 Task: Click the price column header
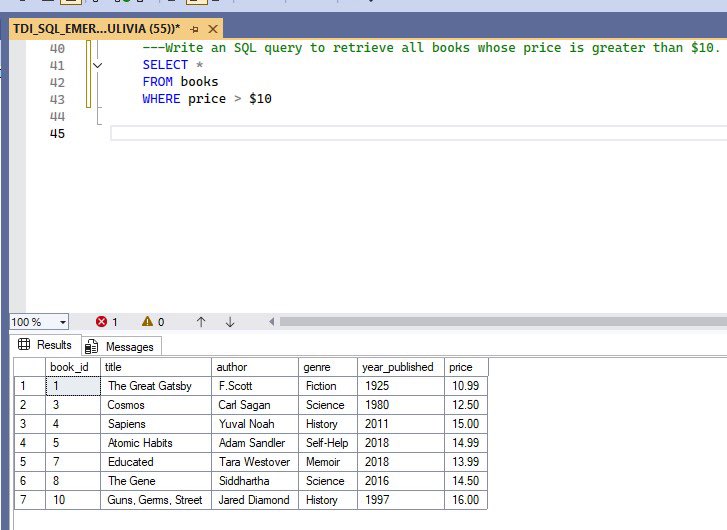pos(465,367)
